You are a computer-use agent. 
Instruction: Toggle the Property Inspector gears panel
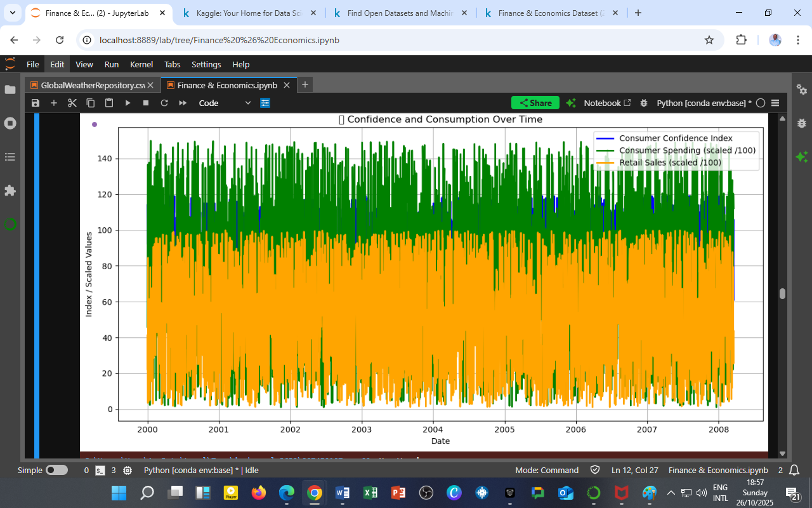[x=802, y=90]
